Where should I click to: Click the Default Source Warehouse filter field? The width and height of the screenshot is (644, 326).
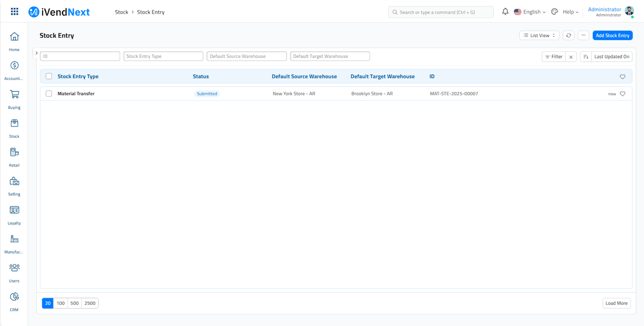tap(246, 56)
